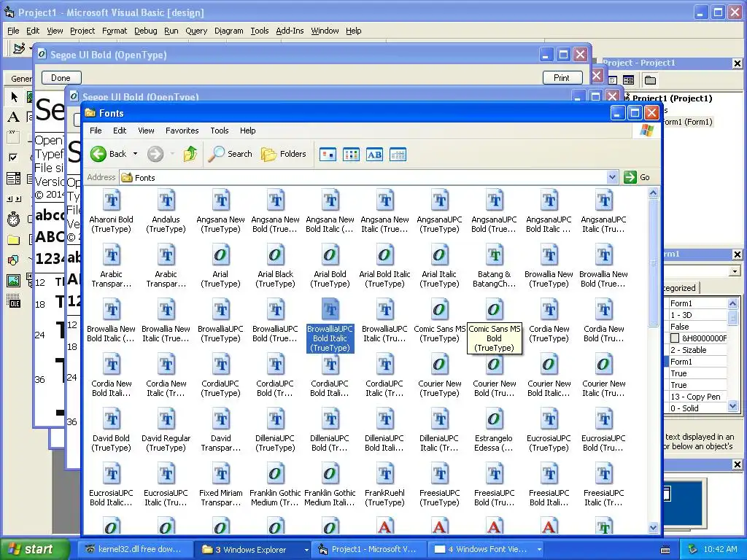Select Project1 (Project1) tree node

click(672, 98)
